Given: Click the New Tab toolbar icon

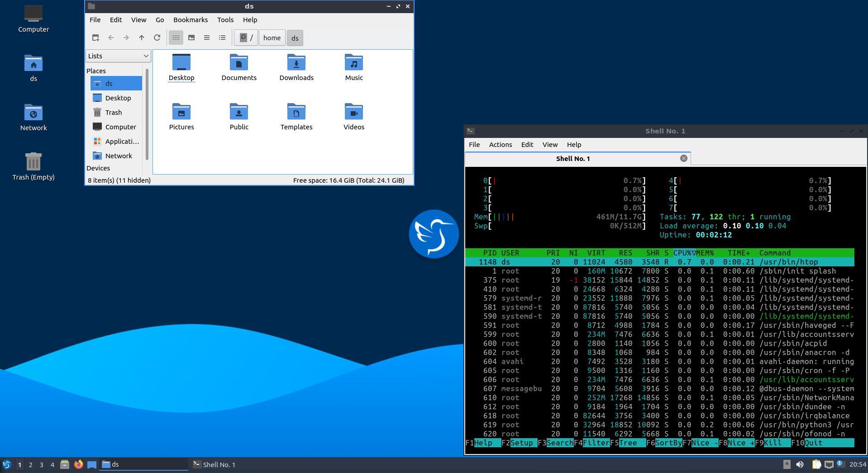Looking at the screenshot, I should (95, 38).
